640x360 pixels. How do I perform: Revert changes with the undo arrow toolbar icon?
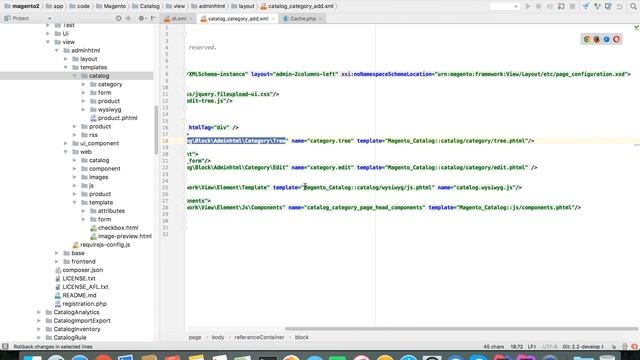620,6
